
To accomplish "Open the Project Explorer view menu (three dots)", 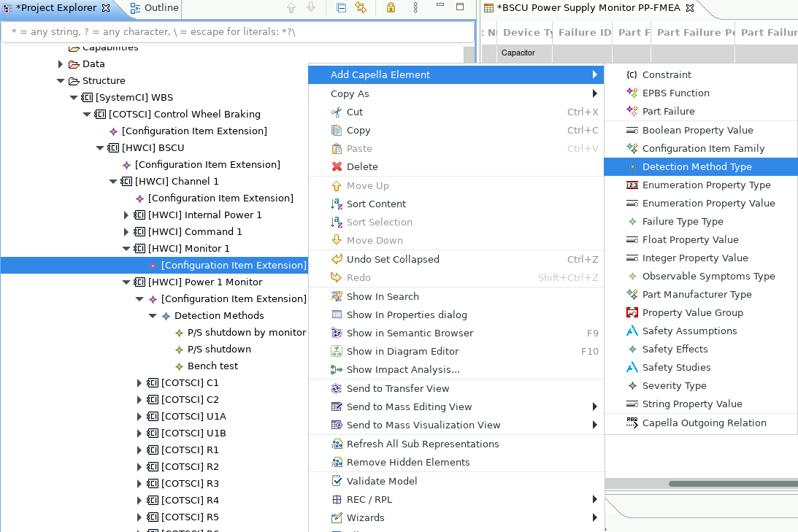I will (415, 7).
